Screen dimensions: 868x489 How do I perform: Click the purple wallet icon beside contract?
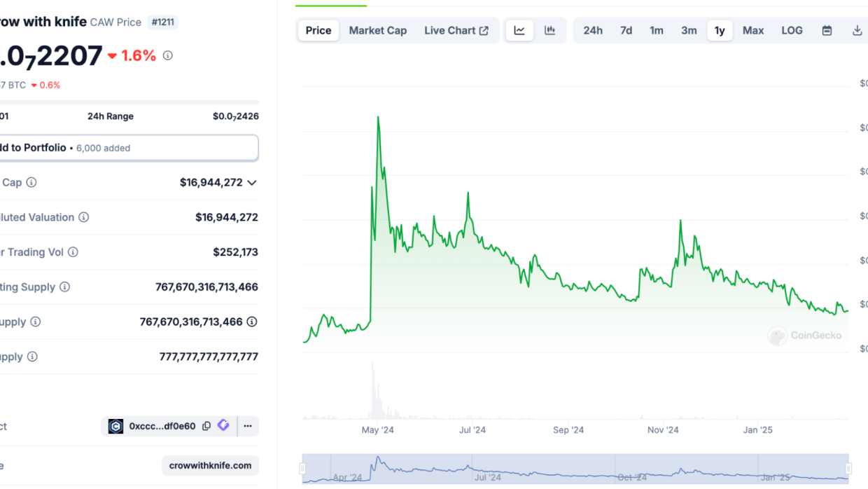point(223,425)
